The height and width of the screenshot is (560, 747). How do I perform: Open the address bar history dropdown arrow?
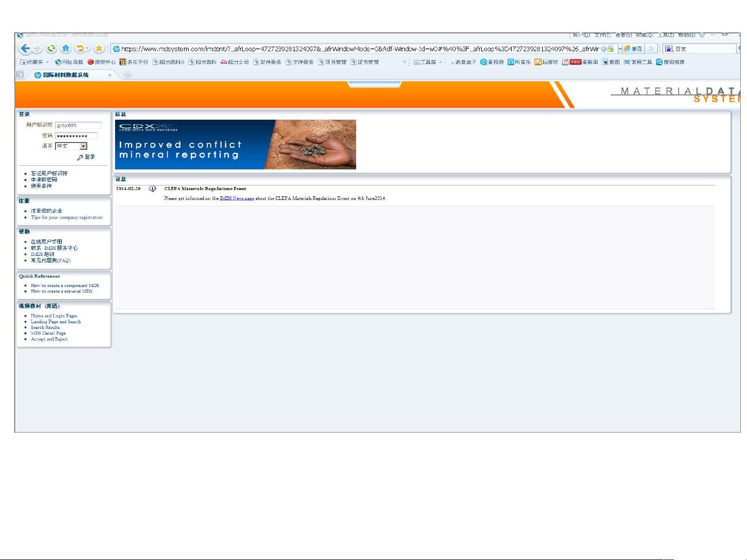point(619,49)
